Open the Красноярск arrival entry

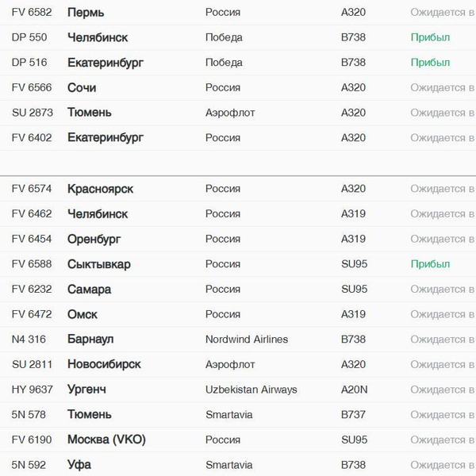[100, 189]
